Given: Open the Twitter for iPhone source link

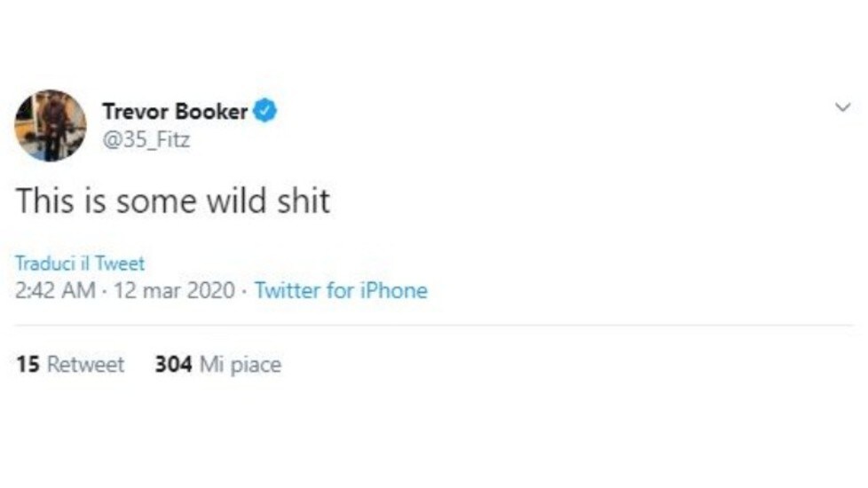Looking at the screenshot, I should [341, 290].
